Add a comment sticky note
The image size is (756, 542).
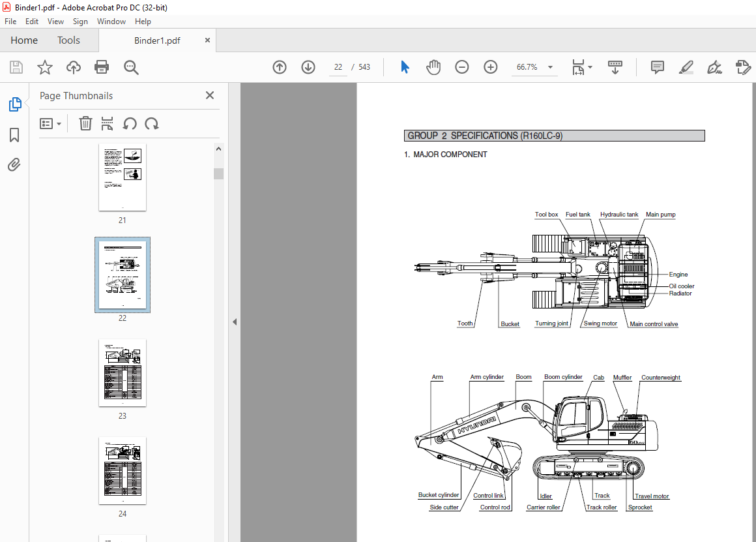(657, 67)
